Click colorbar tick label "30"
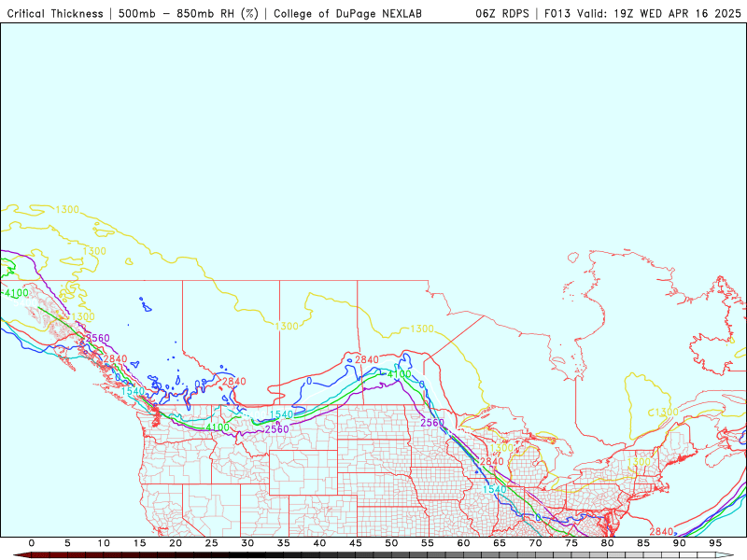The height and width of the screenshot is (560, 747). [247, 543]
